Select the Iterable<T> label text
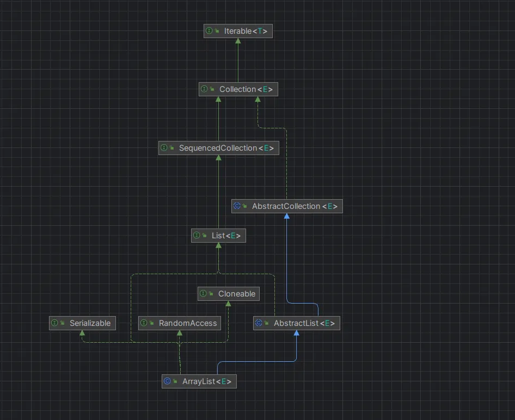Viewport: 515px width, 420px height. click(x=246, y=32)
